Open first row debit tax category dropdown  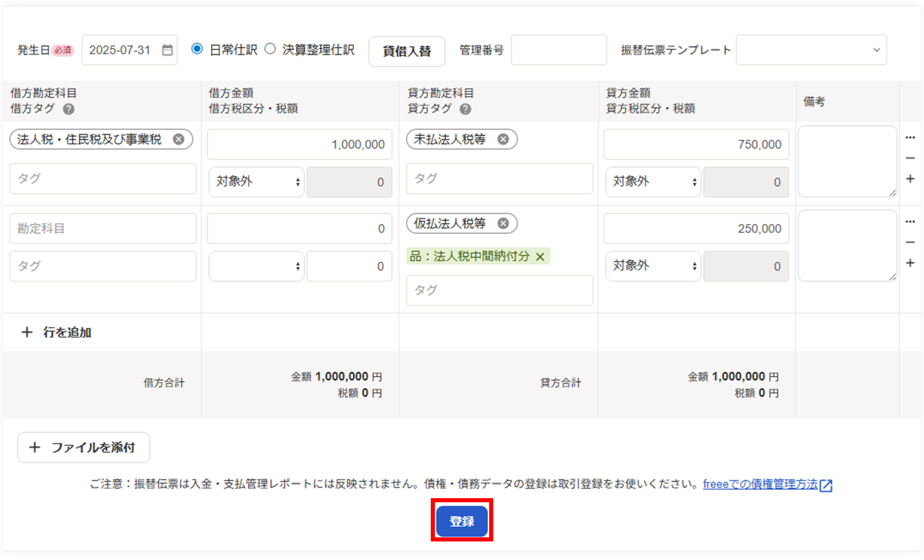[256, 182]
